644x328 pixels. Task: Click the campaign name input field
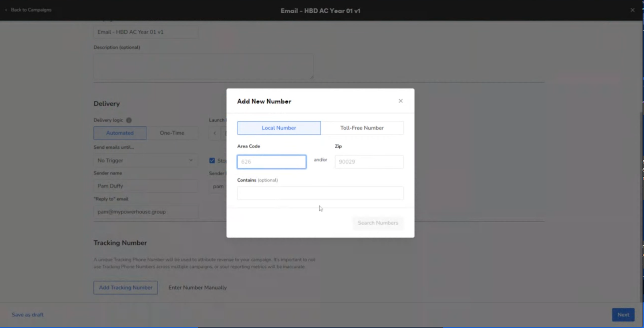146,32
